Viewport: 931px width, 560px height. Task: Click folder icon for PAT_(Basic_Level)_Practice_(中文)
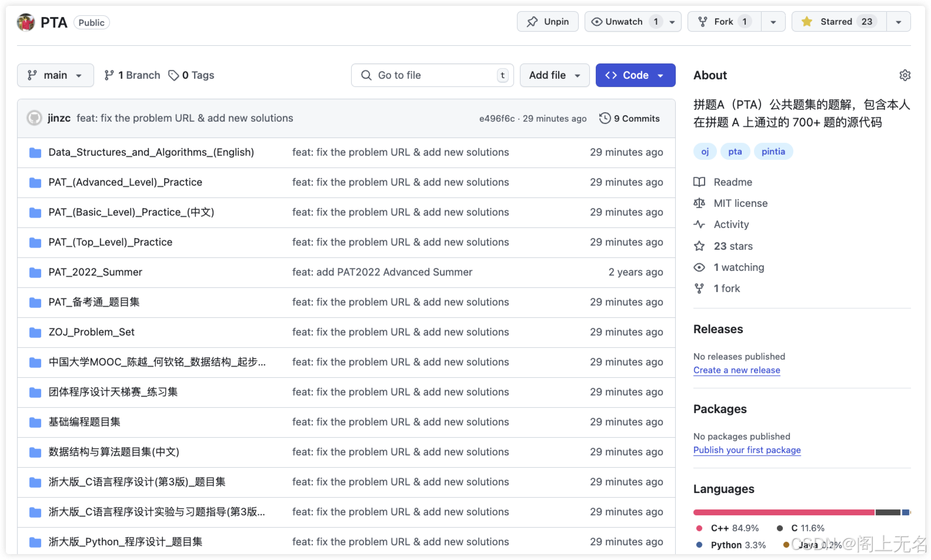35,213
